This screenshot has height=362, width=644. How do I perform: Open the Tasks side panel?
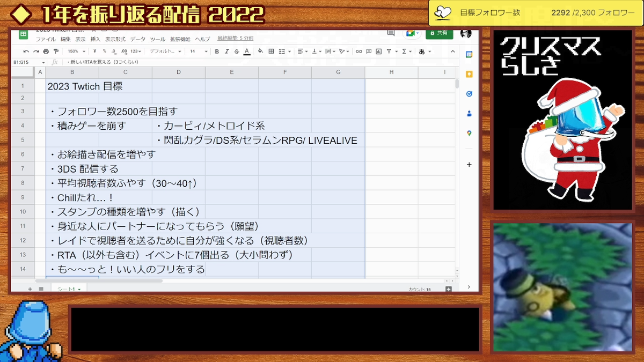469,94
